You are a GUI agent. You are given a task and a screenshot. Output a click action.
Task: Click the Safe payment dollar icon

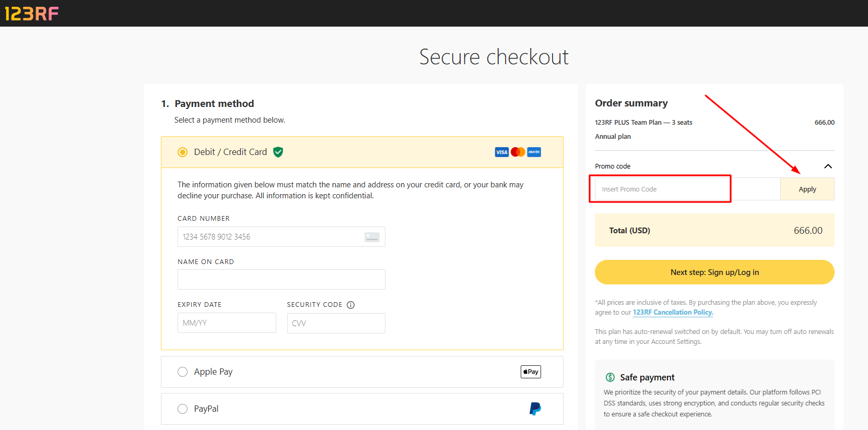coord(610,377)
